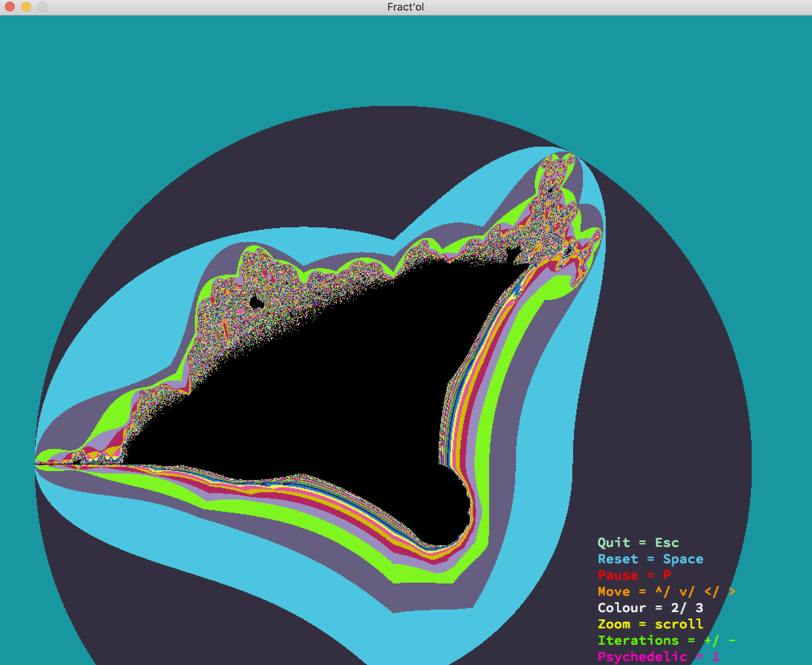Click the red close window button
Screen dimensions: 812x665
[x=10, y=7]
